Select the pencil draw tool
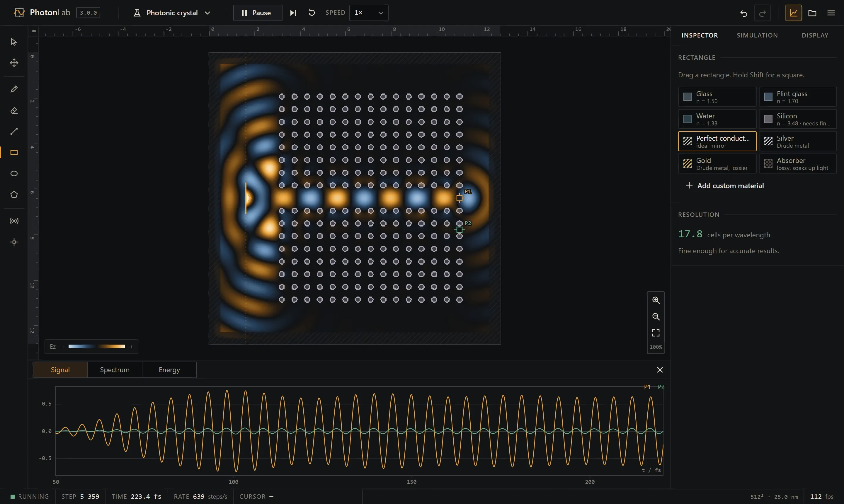The width and height of the screenshot is (844, 504). click(x=13, y=89)
